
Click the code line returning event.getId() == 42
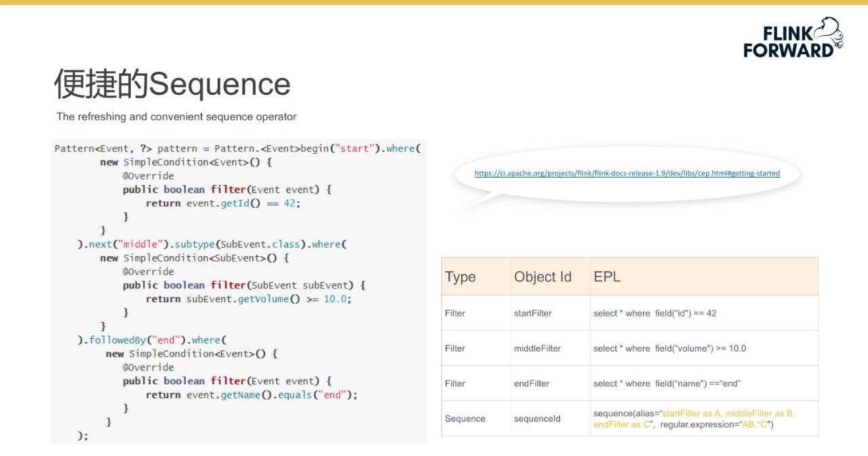pyautogui.click(x=222, y=203)
